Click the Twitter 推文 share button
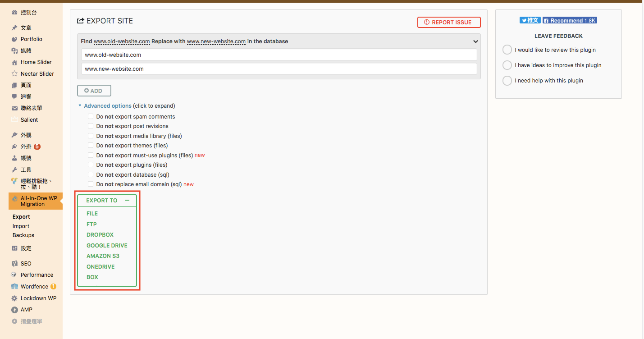The width and height of the screenshot is (644, 339). (530, 20)
